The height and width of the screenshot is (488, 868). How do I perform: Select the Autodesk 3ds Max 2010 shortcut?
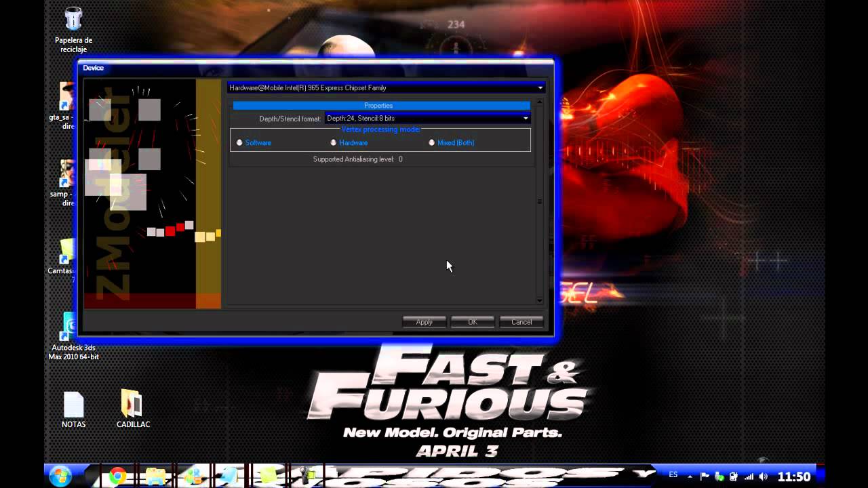(73, 337)
